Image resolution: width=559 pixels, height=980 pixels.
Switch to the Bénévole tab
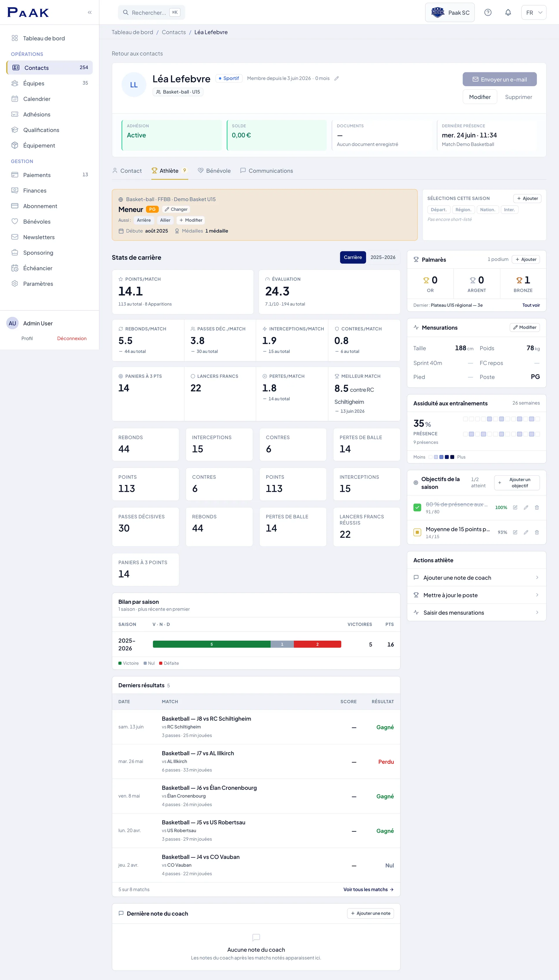pyautogui.click(x=214, y=171)
